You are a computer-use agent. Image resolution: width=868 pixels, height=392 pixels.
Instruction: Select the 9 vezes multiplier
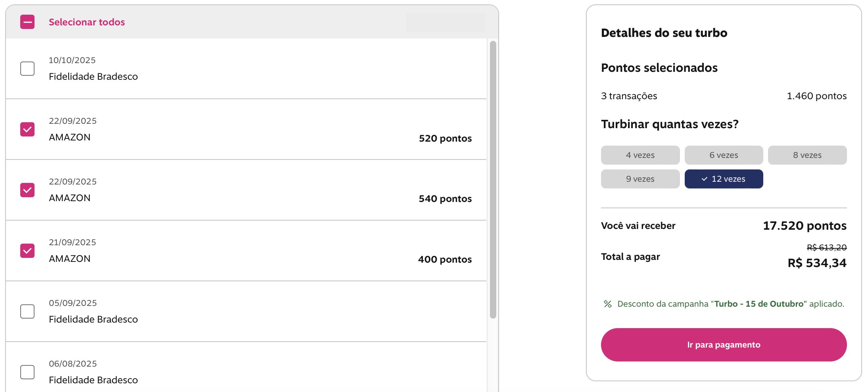pyautogui.click(x=640, y=179)
